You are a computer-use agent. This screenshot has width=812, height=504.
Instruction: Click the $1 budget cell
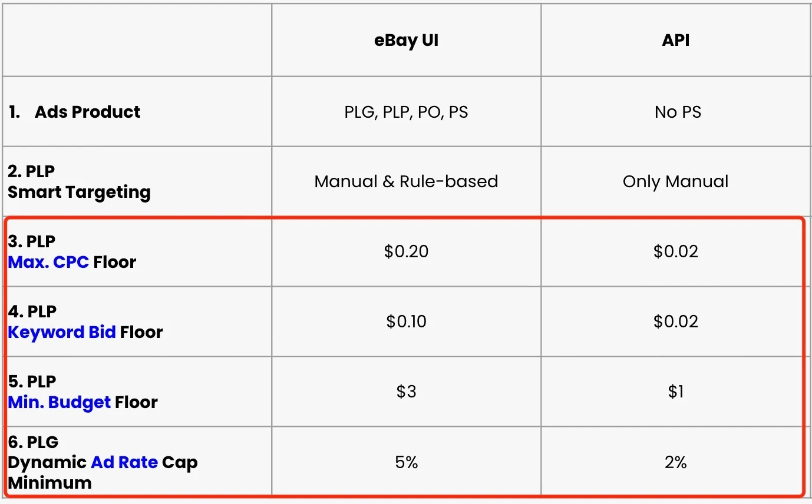point(675,392)
